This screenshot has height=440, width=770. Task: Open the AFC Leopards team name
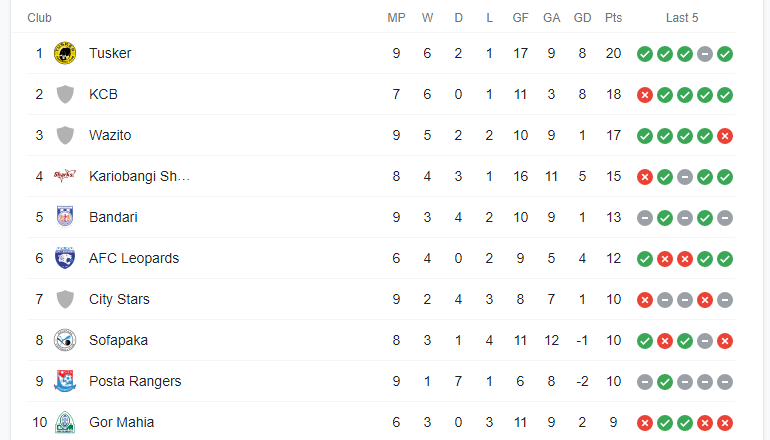[x=134, y=258]
